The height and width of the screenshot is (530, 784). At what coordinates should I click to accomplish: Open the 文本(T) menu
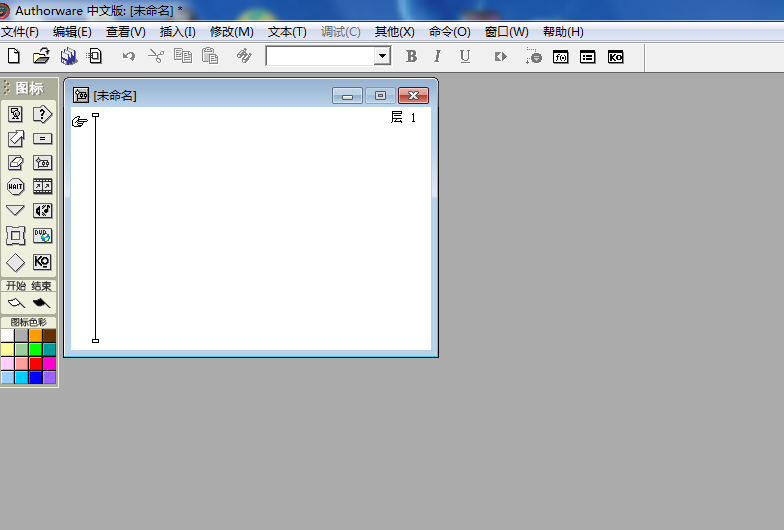tap(287, 32)
